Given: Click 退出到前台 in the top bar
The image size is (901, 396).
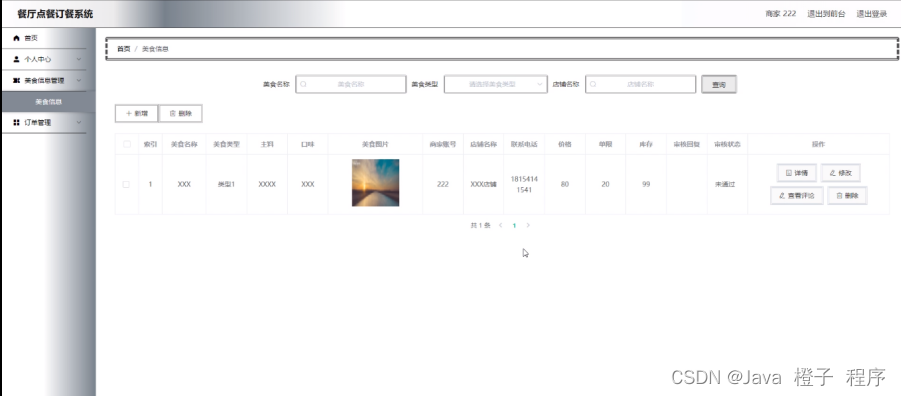Looking at the screenshot, I should pos(826,14).
